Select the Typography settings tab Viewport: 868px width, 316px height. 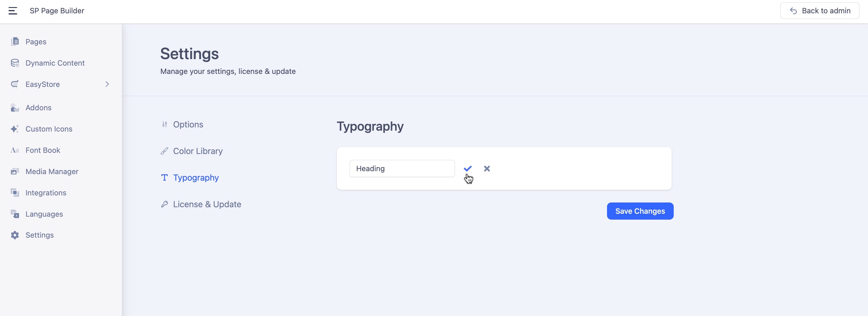pos(195,178)
